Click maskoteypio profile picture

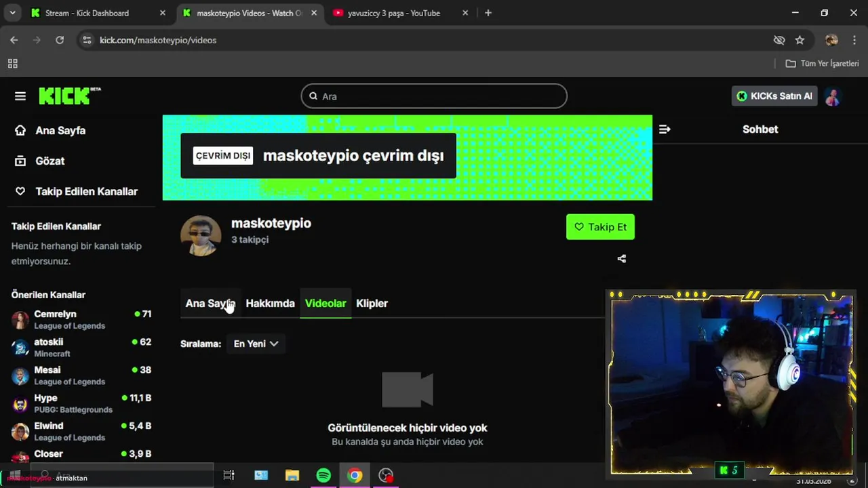(x=201, y=236)
